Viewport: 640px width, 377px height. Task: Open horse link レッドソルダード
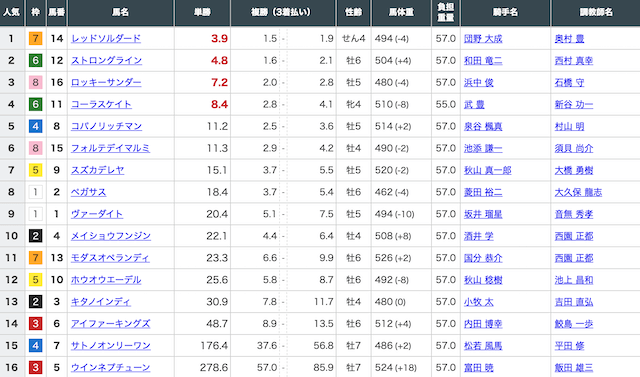tap(106, 39)
